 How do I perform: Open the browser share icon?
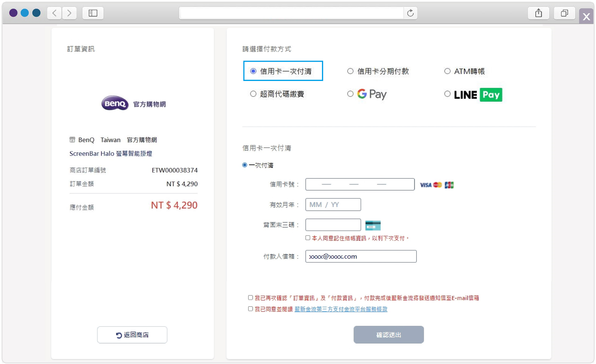point(539,13)
